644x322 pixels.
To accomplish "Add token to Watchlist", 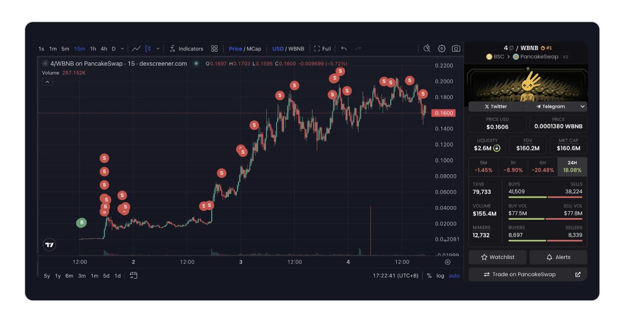I will tap(497, 257).
